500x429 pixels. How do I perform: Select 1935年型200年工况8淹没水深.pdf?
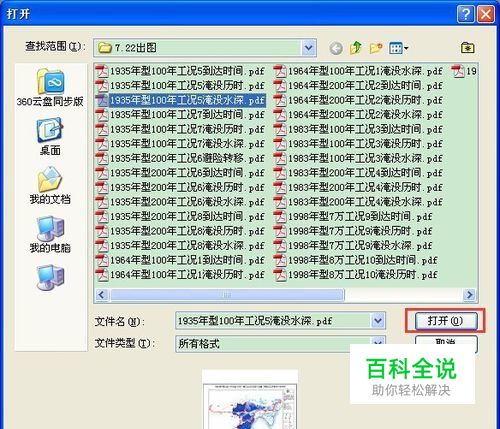(180, 246)
